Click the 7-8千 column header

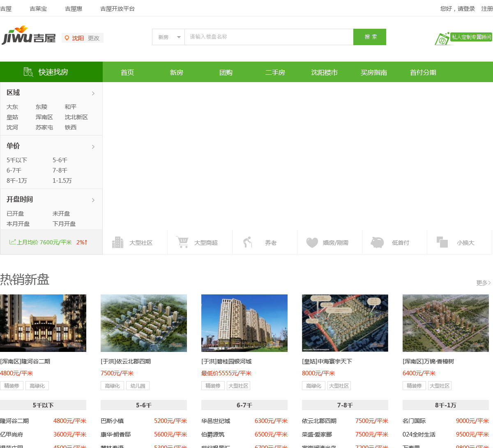tap(345, 405)
